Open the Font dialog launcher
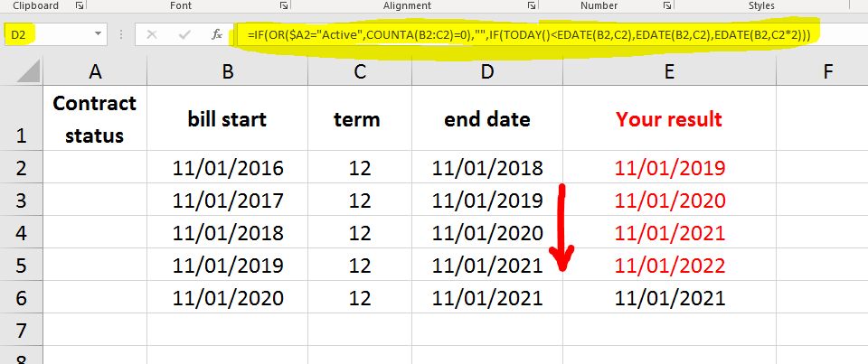The height and width of the screenshot is (364, 868). pyautogui.click(x=284, y=5)
